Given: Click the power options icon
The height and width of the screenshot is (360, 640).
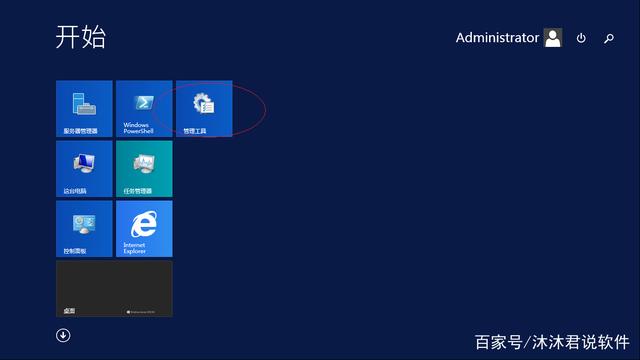Looking at the screenshot, I should point(581,38).
